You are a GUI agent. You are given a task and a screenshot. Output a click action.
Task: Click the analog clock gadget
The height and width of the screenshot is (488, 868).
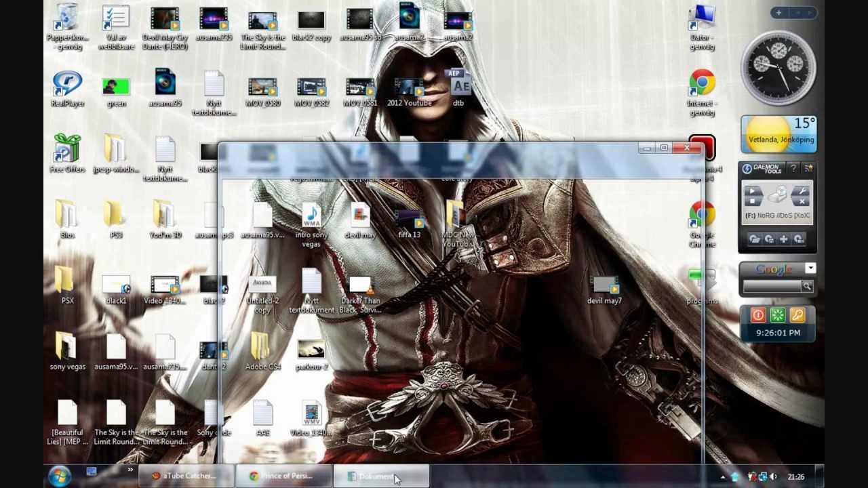point(778,68)
